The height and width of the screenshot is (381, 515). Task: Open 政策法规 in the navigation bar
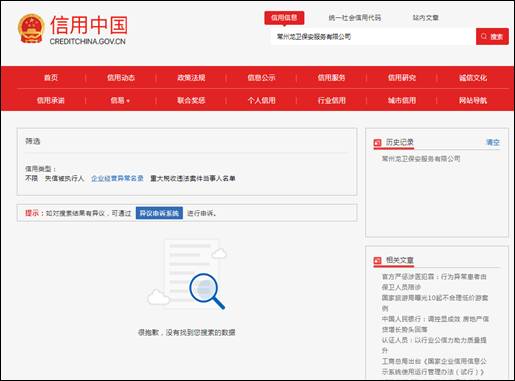tap(191, 78)
